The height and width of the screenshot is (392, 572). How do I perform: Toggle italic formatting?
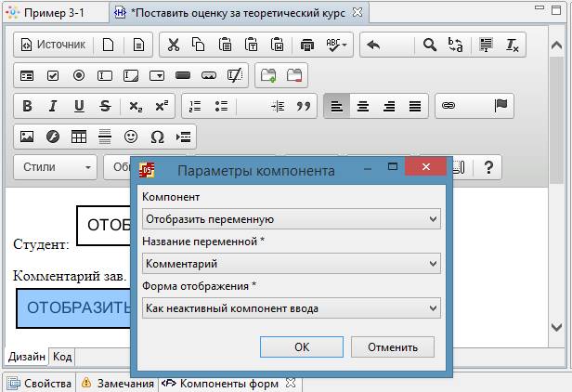coord(53,106)
